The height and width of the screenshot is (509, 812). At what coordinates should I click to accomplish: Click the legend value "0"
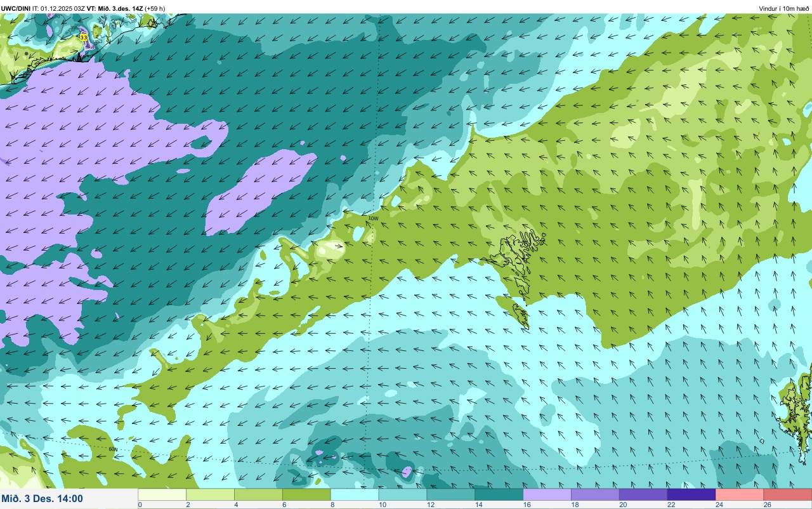140,505
